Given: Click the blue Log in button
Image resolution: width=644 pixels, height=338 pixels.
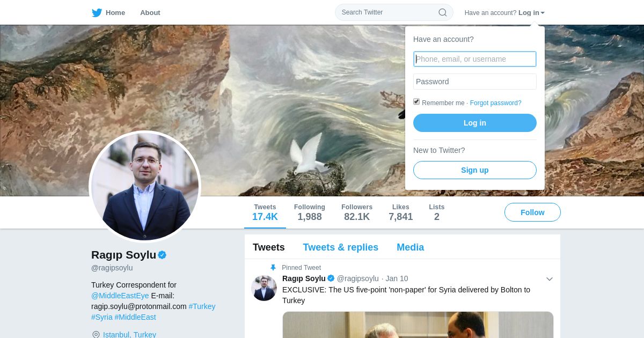Looking at the screenshot, I should pos(475,123).
